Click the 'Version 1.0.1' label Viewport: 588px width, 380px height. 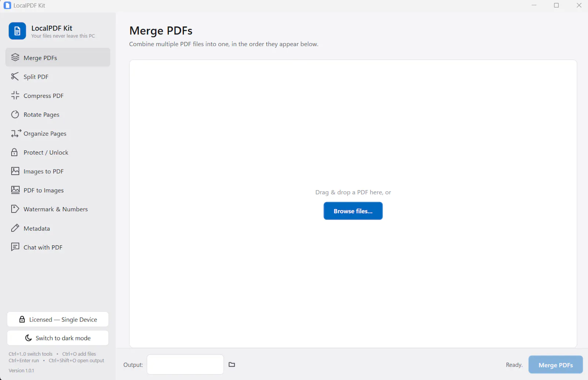pos(21,370)
